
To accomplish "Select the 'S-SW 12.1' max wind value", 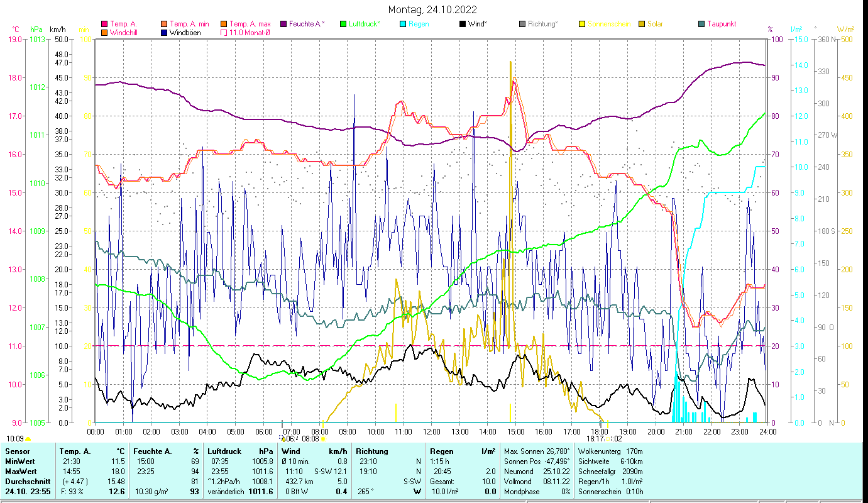I will 331,472.
